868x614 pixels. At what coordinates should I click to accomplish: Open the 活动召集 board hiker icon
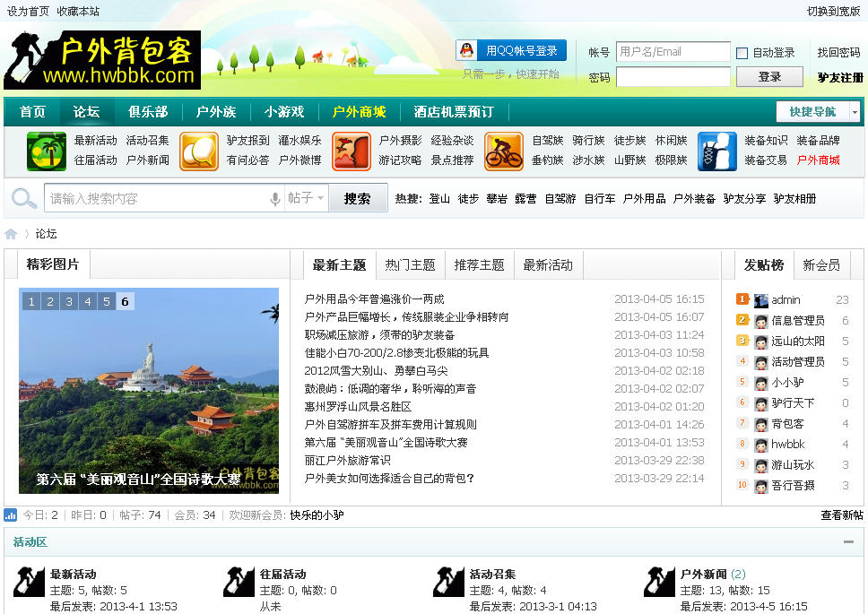(x=448, y=582)
